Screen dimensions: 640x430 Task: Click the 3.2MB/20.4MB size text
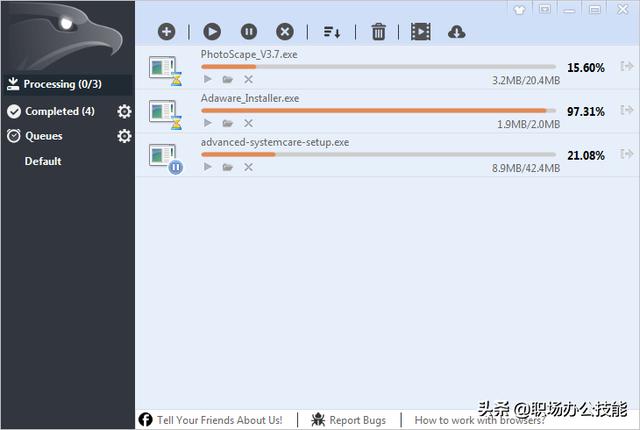(x=526, y=80)
